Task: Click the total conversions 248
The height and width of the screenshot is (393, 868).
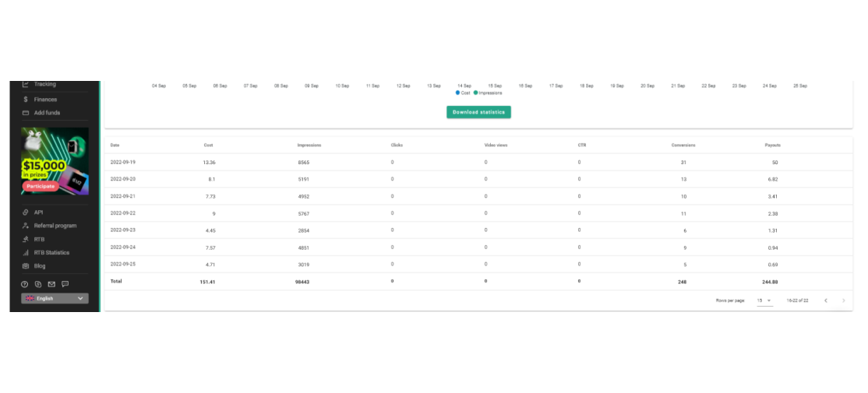Action: pyautogui.click(x=682, y=282)
